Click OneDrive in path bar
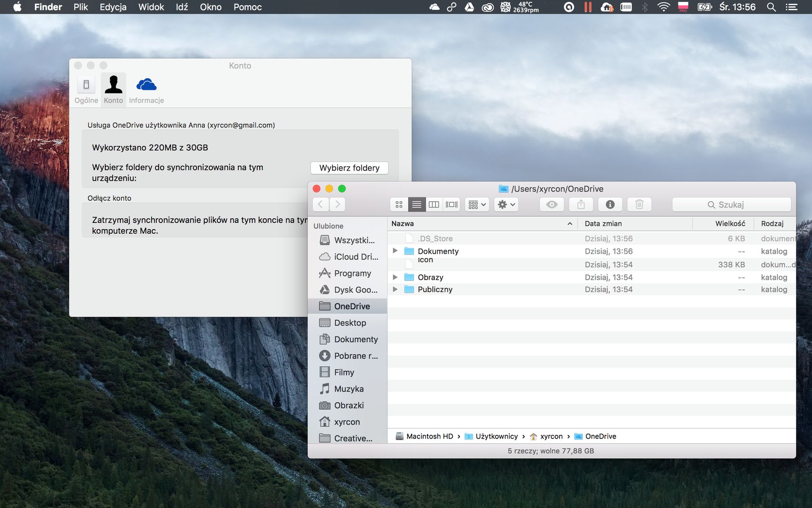This screenshot has height=508, width=812. [595, 436]
